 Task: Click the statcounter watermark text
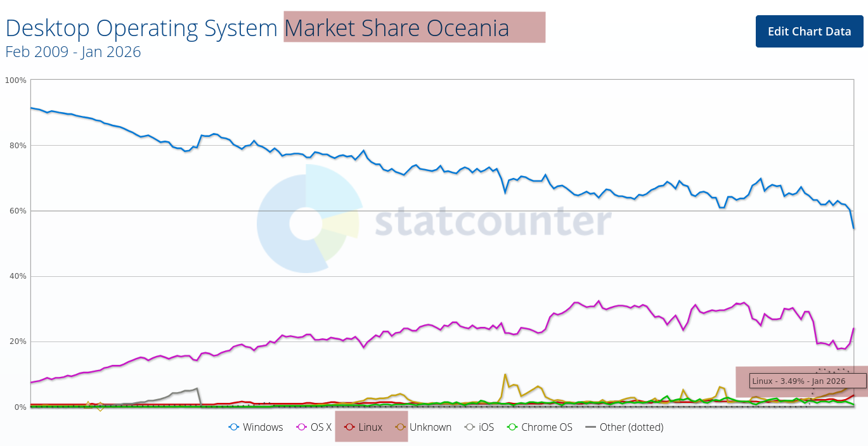click(x=493, y=222)
